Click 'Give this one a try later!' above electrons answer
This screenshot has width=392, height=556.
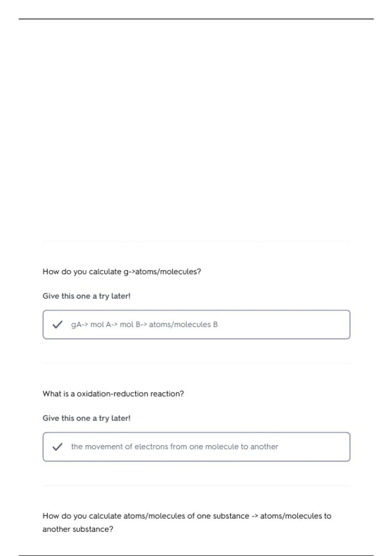(x=87, y=418)
